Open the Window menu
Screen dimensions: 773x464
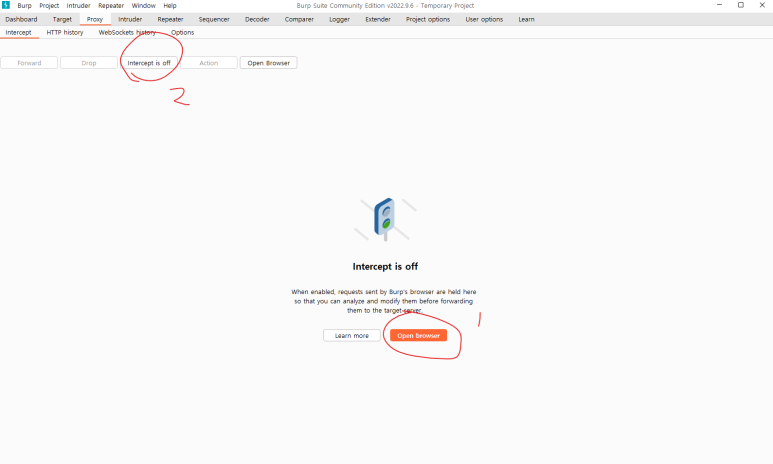(x=143, y=5)
